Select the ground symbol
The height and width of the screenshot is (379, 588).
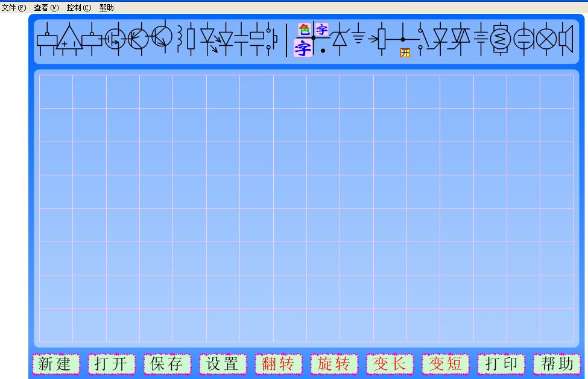359,37
